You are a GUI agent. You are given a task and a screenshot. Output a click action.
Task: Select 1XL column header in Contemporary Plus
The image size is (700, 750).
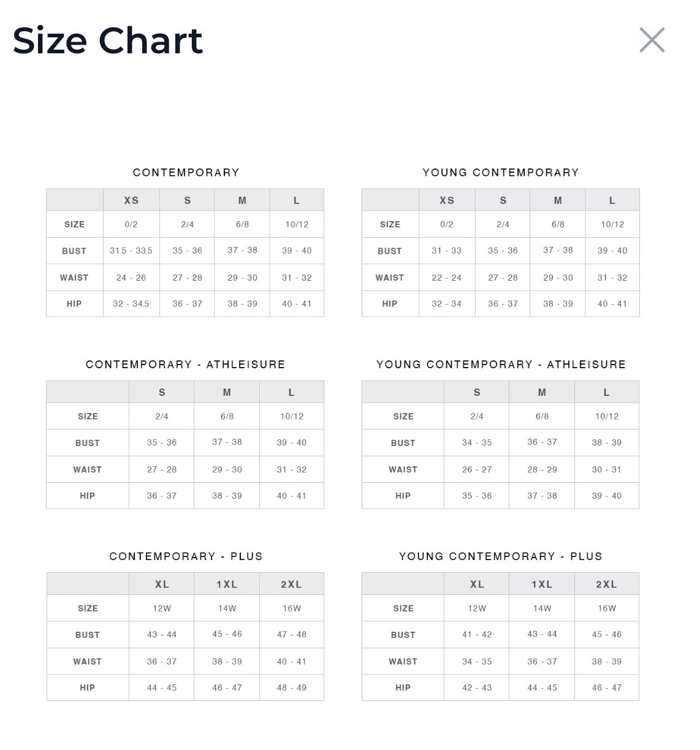(227, 585)
